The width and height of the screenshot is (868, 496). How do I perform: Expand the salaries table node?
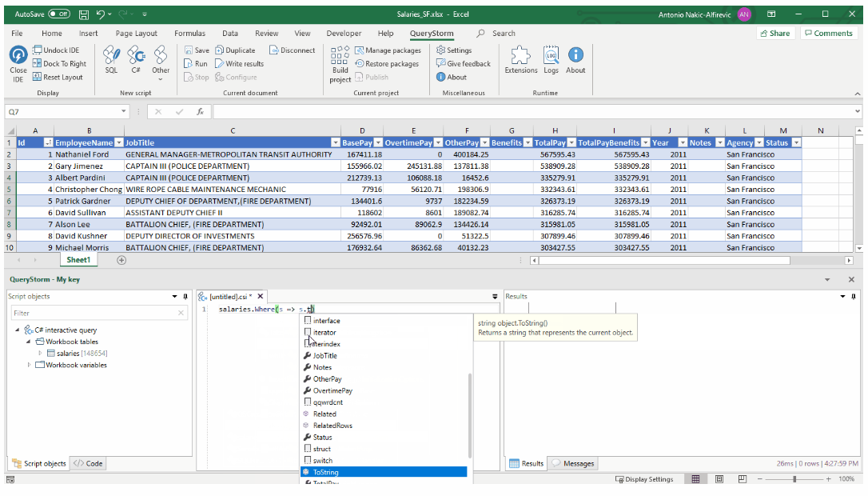(x=41, y=353)
